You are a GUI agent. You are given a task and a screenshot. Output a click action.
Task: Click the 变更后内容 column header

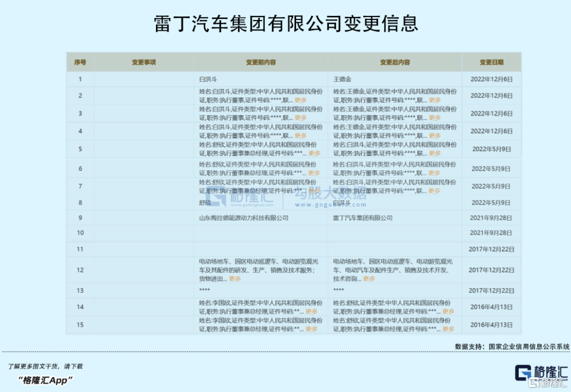click(395, 62)
